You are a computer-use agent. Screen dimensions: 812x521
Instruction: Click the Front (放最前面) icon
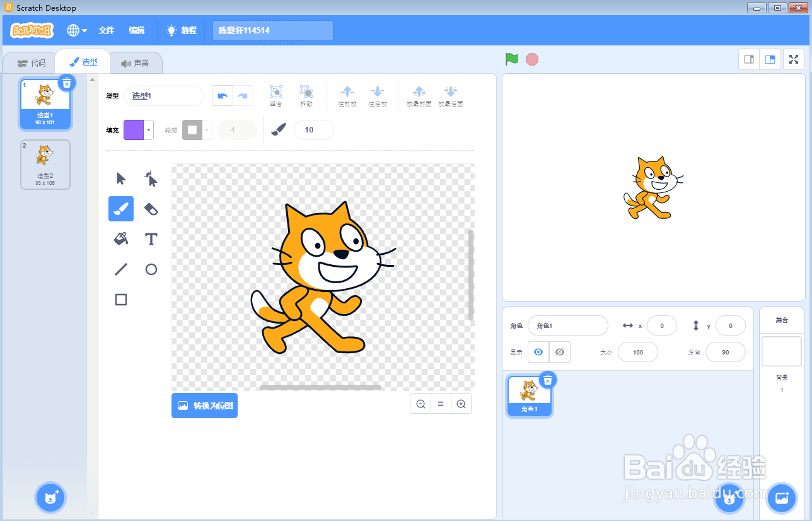[419, 96]
